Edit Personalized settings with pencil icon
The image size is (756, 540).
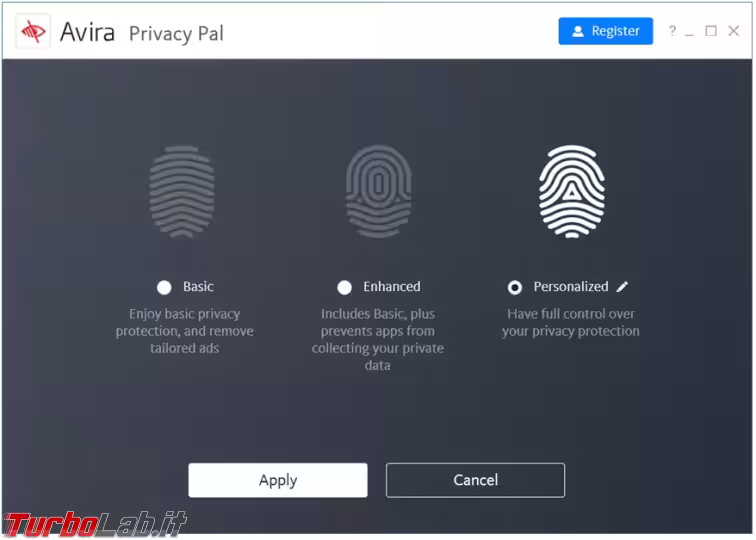(x=622, y=287)
